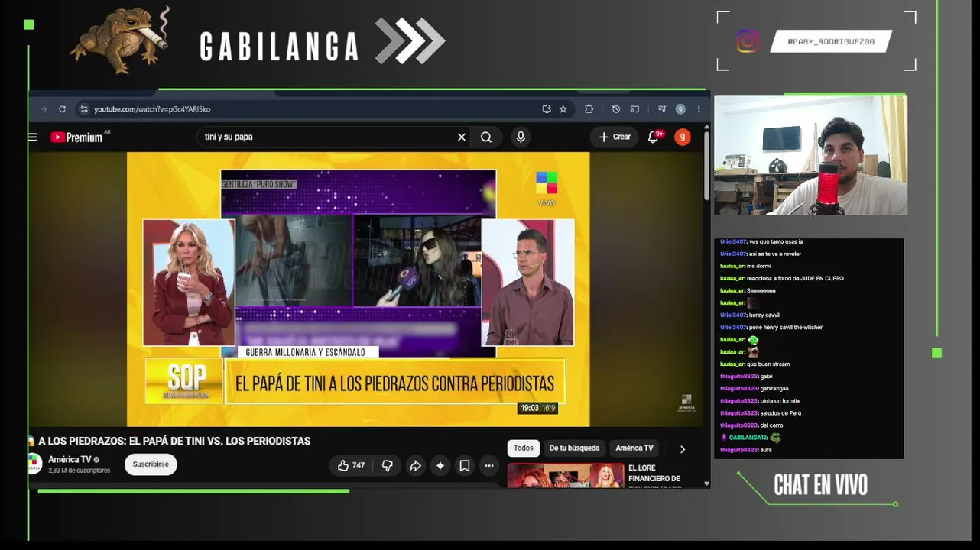
Task: View site information icon in address bar
Action: pos(84,109)
